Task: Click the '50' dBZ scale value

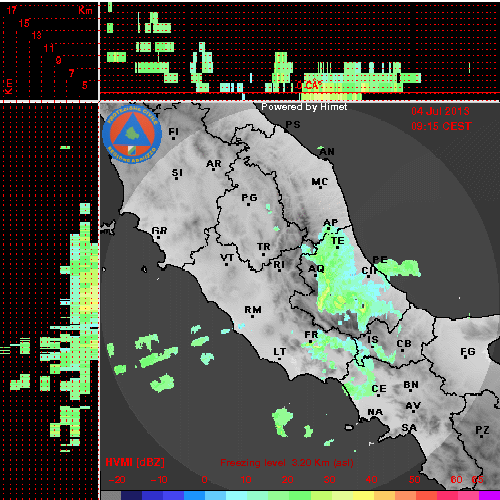Action: 414,480
